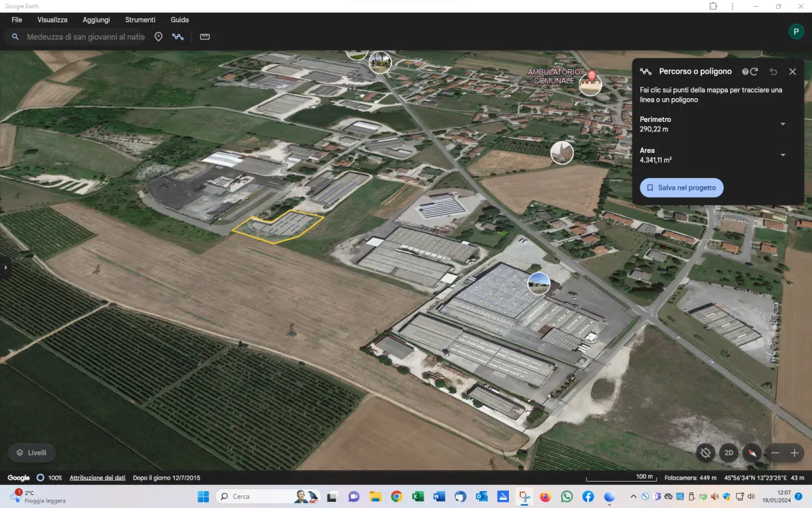Screen dimensions: 812x508
Task: Open photo thumbnail above the top road
Action: (380, 62)
